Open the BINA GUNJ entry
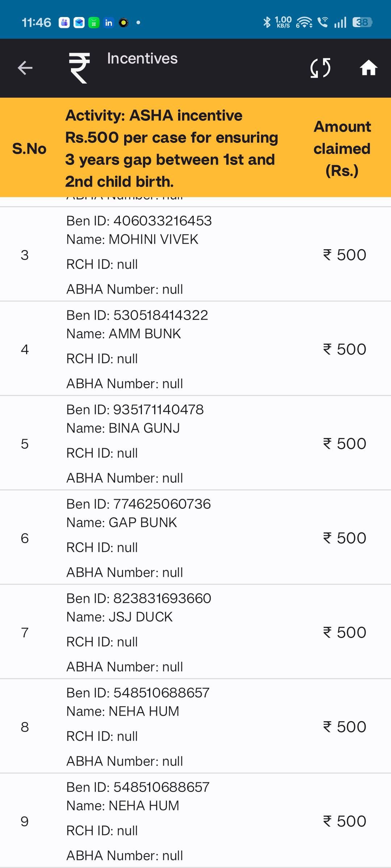 coord(195,443)
